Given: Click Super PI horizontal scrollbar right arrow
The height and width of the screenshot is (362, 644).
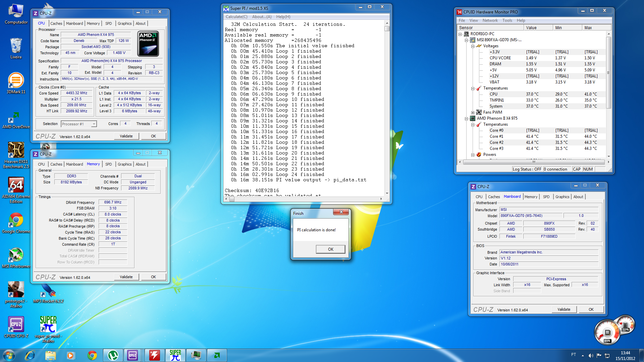Looking at the screenshot, I should tap(381, 199).
